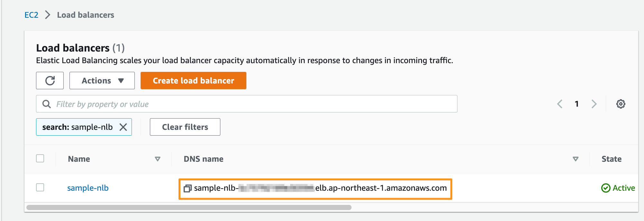The width and height of the screenshot is (644, 221).
Task: Open the sample-nlb load balancer link
Action: [88, 188]
